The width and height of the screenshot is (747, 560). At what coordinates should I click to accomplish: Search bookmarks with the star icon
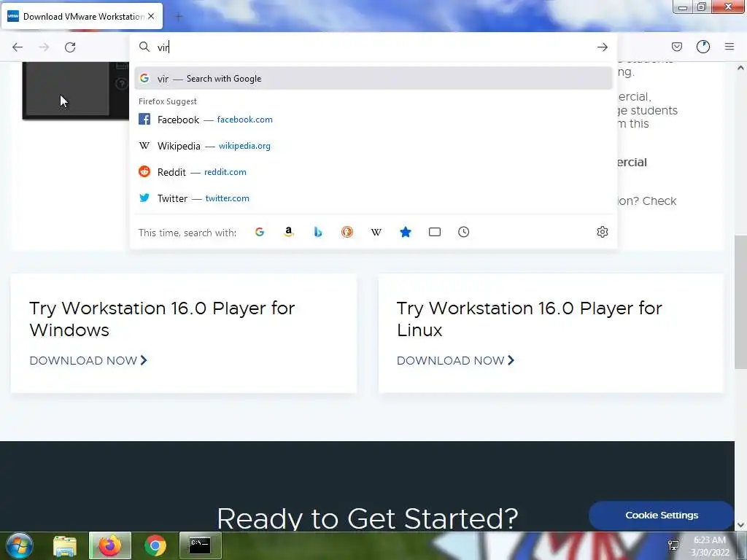point(406,232)
